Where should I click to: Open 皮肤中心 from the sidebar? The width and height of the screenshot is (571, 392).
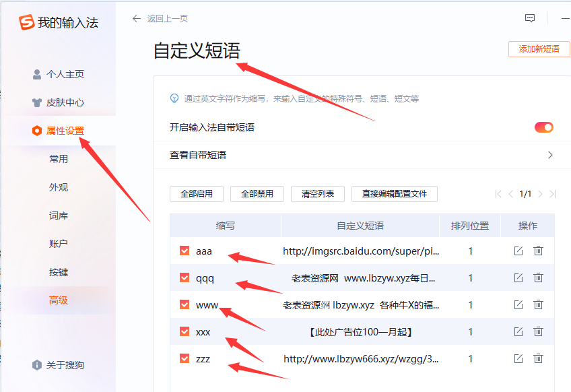[x=65, y=102]
